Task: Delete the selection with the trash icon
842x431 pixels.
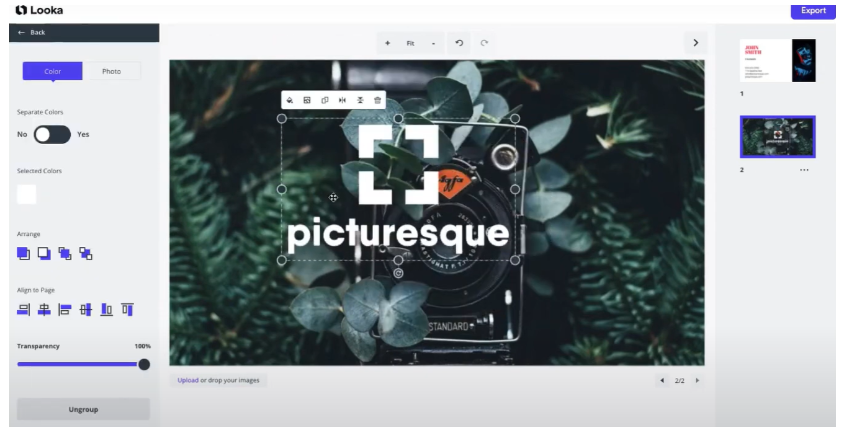Action: (x=378, y=100)
